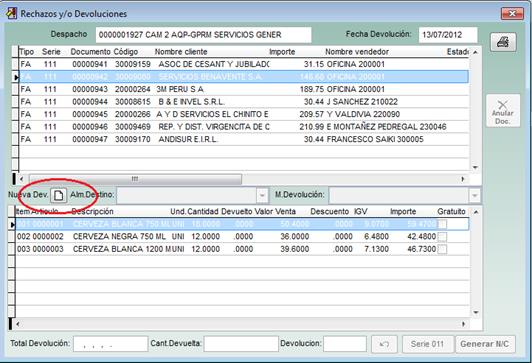Click the app icon in title bar
The height and width of the screenshot is (363, 532).
coord(11,13)
